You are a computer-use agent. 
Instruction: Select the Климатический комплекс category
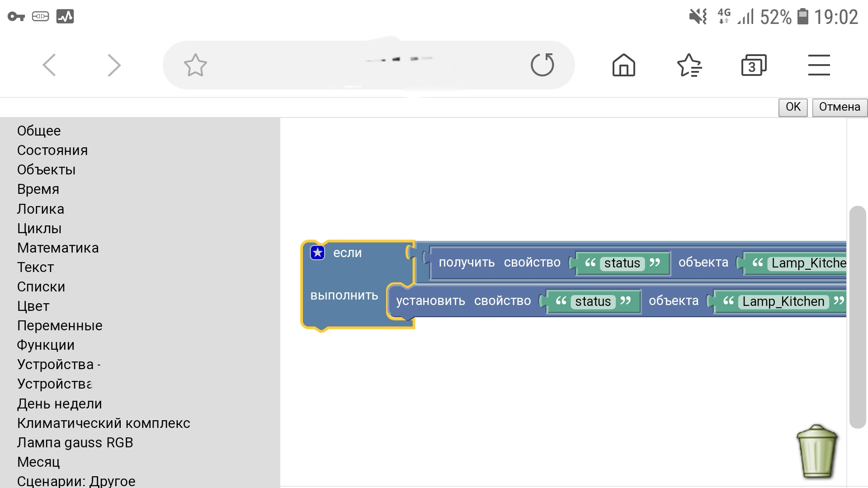coord(104,423)
